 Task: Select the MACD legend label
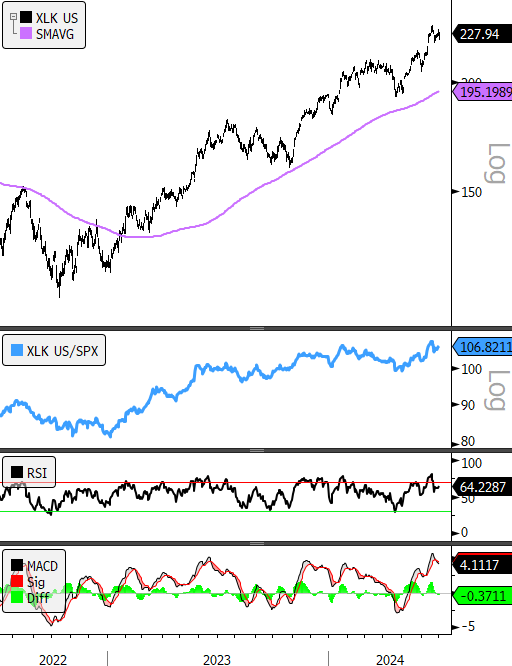[42, 566]
